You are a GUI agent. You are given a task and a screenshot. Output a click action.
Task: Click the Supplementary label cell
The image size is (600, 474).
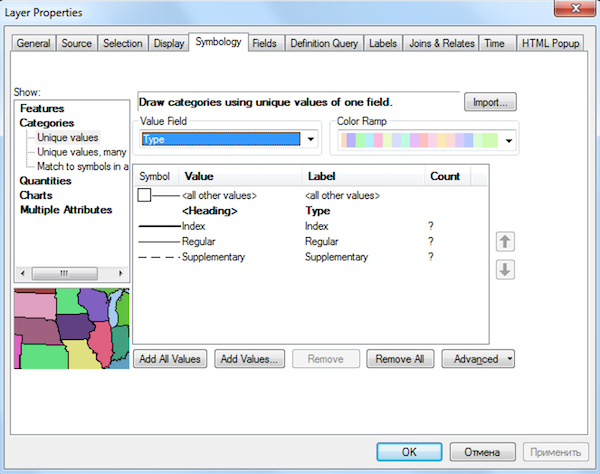(x=336, y=257)
